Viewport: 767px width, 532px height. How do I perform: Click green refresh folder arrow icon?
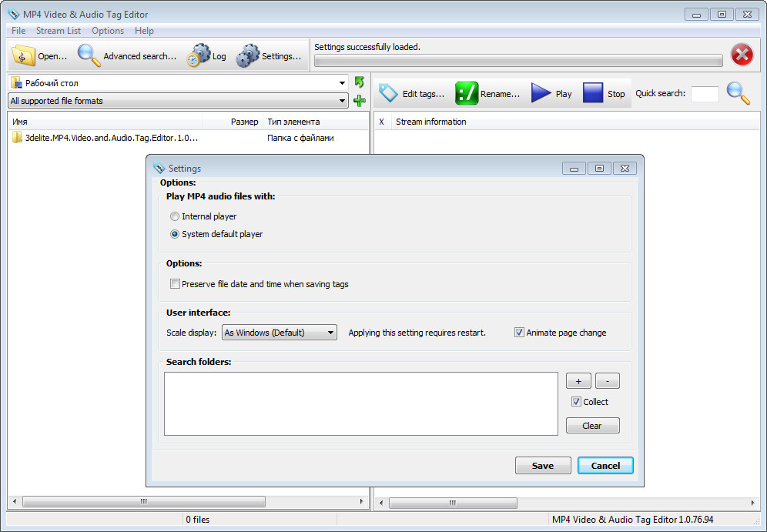(x=360, y=82)
